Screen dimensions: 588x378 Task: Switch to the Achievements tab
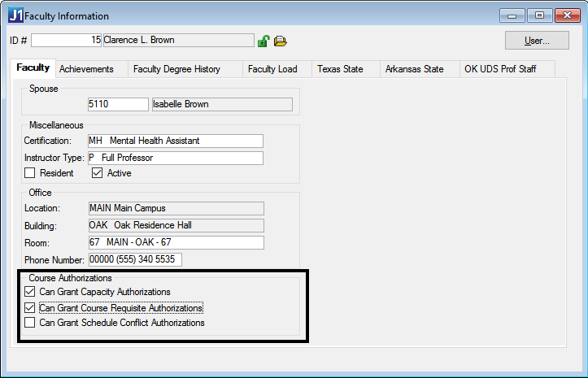pos(86,69)
